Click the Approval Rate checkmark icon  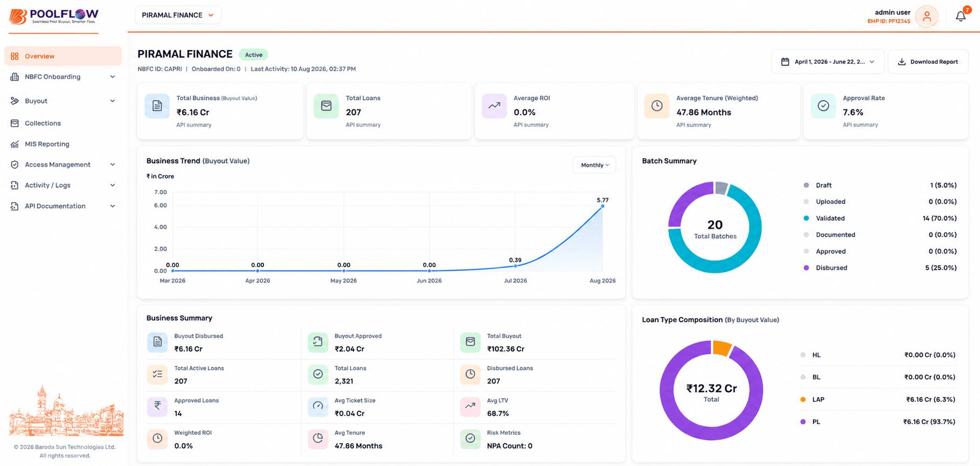[x=823, y=106]
